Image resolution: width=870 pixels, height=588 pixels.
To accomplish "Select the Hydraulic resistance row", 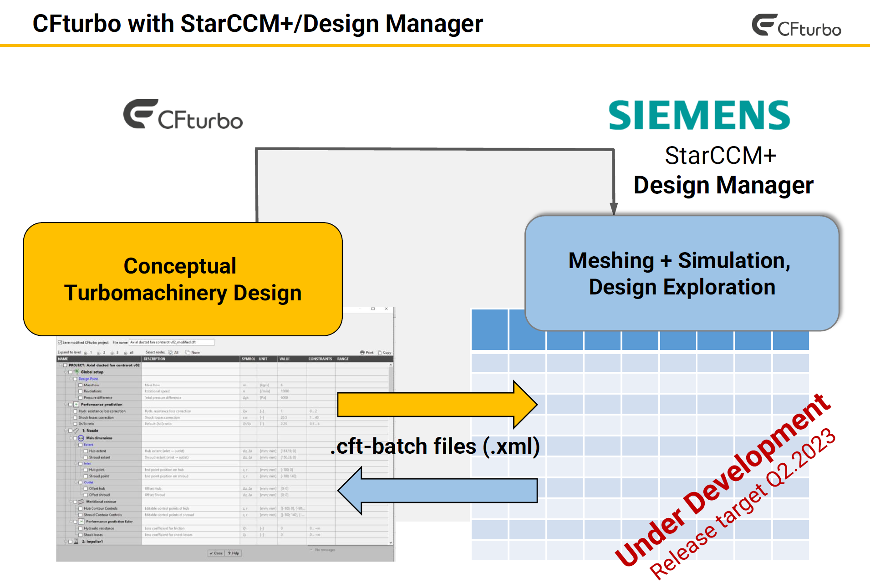I will coord(223,528).
